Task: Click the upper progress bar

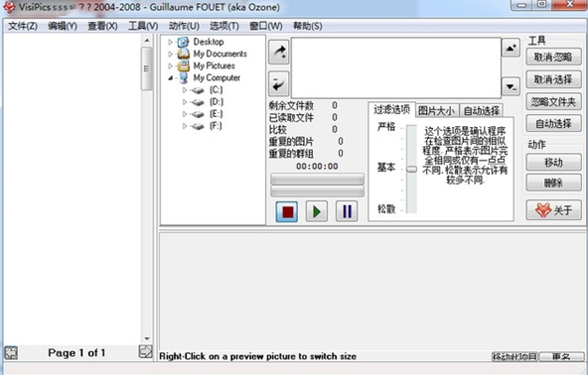Action: 317,179
